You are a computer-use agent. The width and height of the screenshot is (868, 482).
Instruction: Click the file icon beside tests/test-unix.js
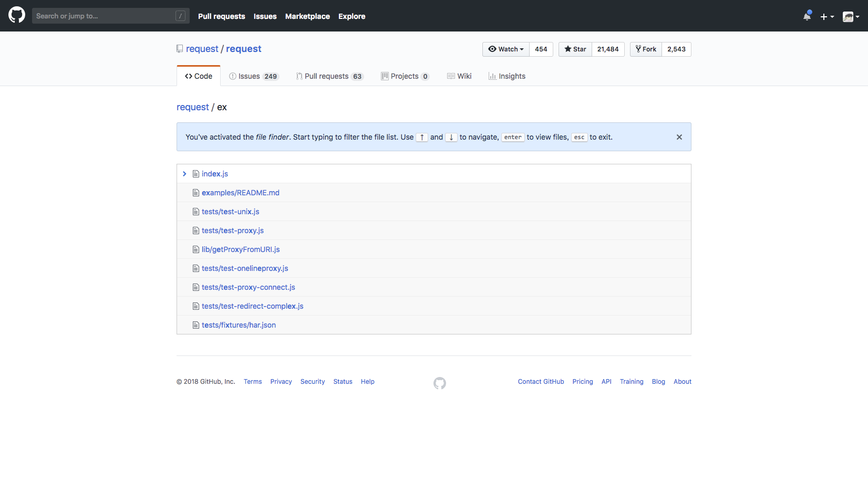[196, 212]
